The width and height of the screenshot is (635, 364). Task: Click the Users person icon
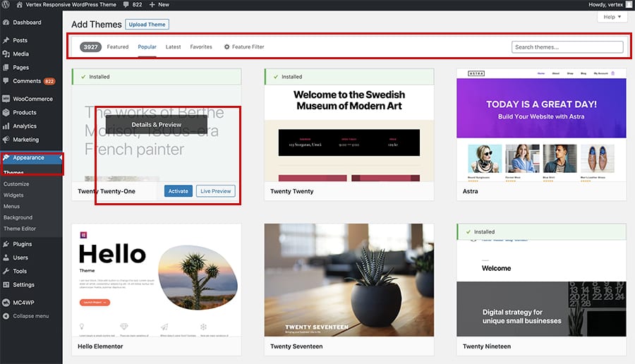tap(6, 257)
